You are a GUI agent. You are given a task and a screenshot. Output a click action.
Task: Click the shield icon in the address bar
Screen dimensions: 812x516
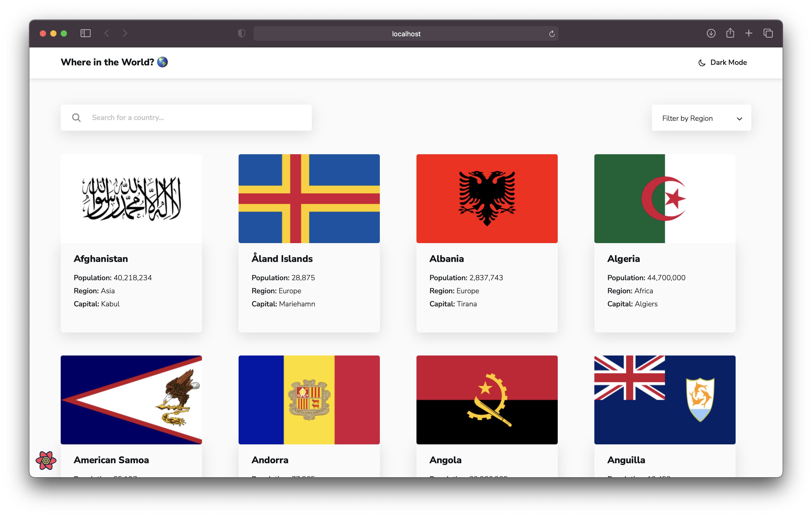pyautogui.click(x=241, y=33)
